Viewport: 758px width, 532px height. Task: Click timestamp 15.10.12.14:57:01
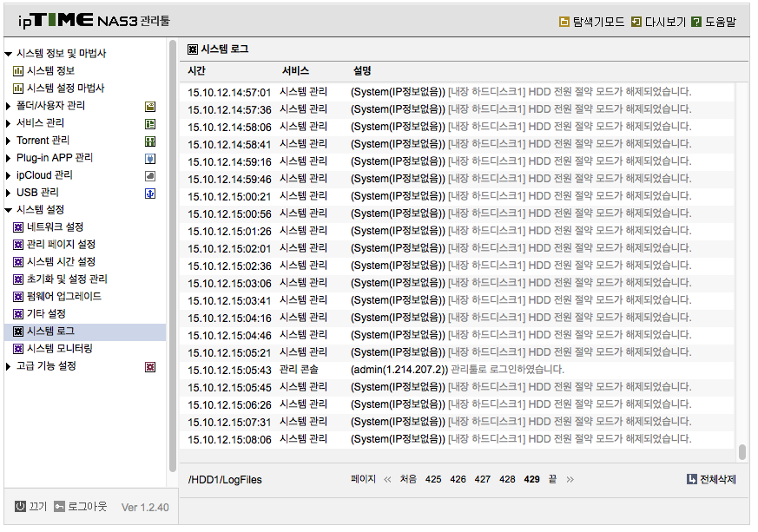coord(229,92)
